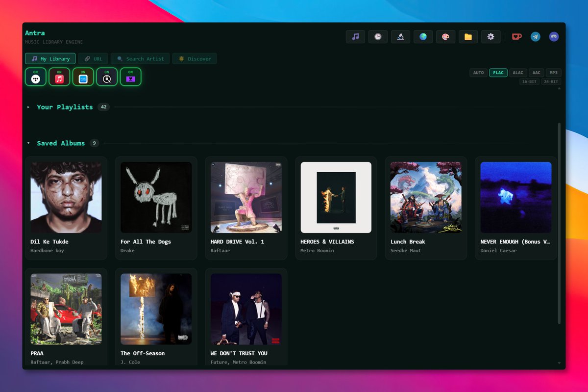The width and height of the screenshot is (588, 392).
Task: Click the HARD DRIVE Vol. 1 title
Action: coord(237,242)
